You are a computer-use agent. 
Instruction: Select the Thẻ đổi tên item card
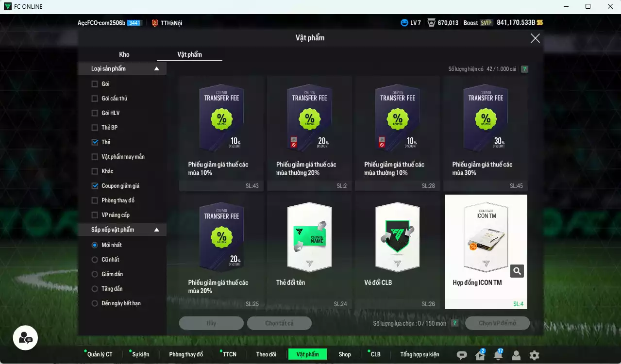[309, 252]
